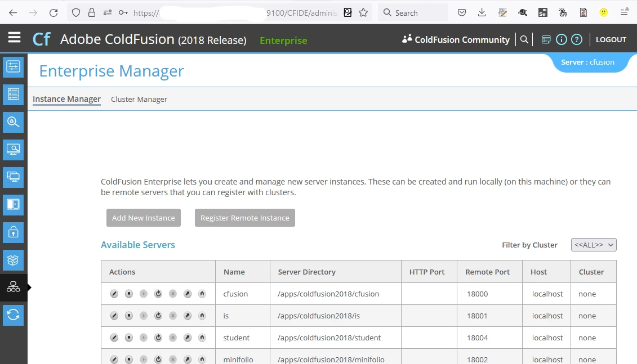Click home icon for 'is' instance

tap(202, 316)
